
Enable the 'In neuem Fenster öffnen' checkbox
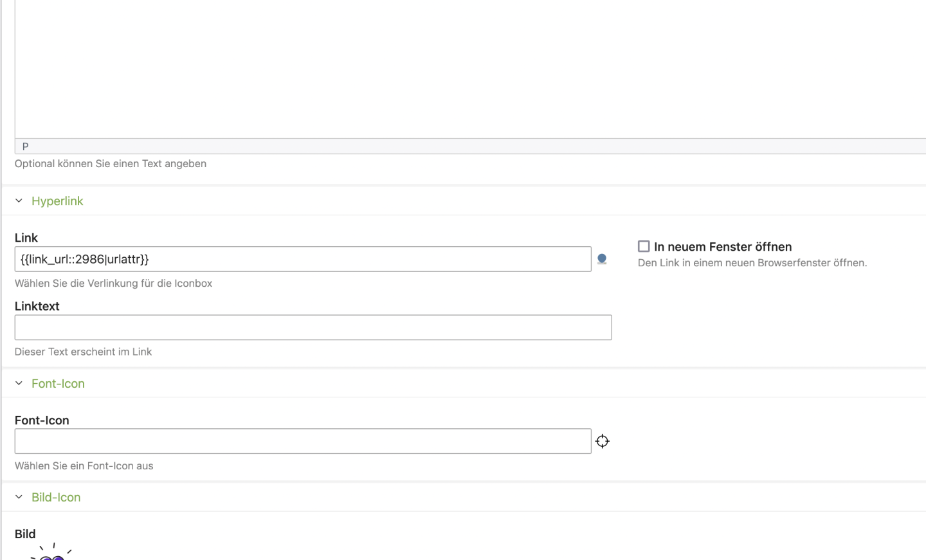pyautogui.click(x=644, y=246)
